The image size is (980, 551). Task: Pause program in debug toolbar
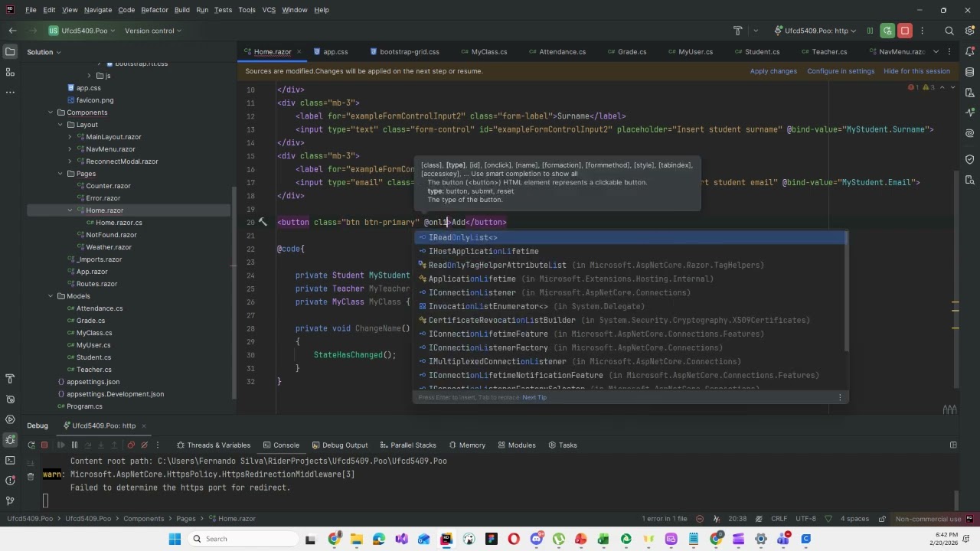pos(74,445)
